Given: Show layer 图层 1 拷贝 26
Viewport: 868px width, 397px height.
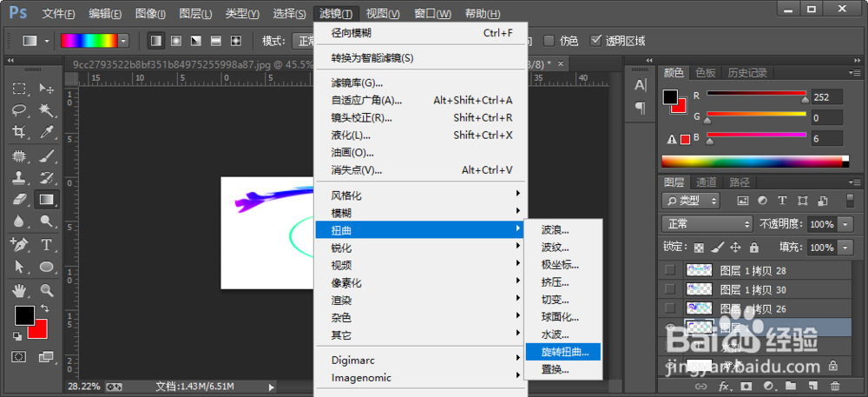Looking at the screenshot, I should 670,308.
